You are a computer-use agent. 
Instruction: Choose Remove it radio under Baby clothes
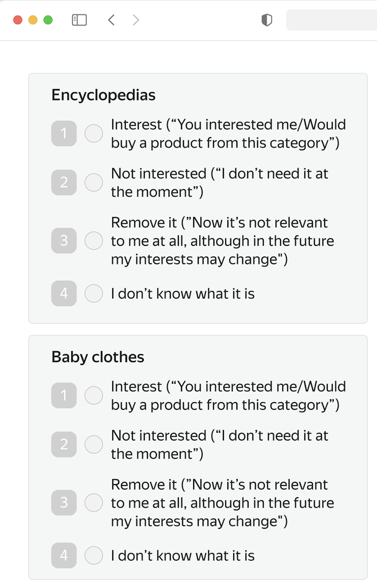(93, 502)
